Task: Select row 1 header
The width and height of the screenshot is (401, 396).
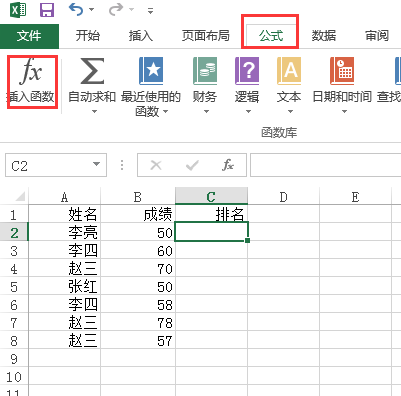Action: [x=14, y=214]
